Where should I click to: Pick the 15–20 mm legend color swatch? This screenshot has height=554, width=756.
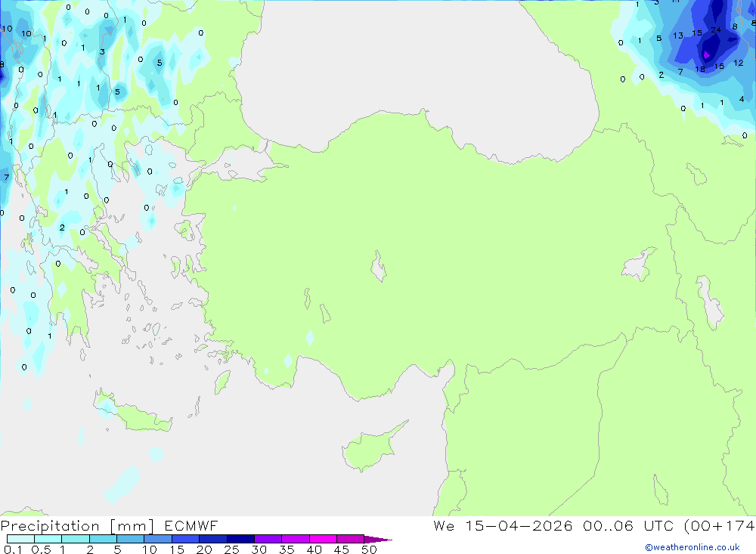[186, 539]
